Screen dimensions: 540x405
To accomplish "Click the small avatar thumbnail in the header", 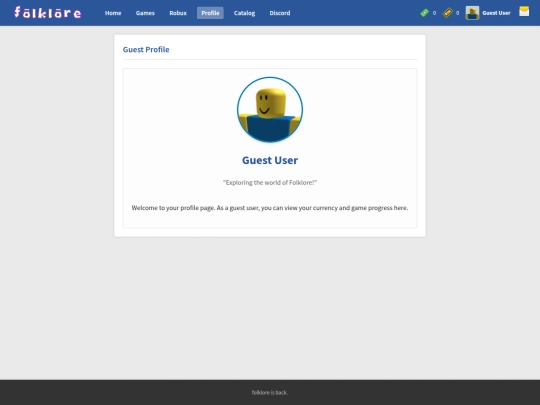I will tap(472, 13).
